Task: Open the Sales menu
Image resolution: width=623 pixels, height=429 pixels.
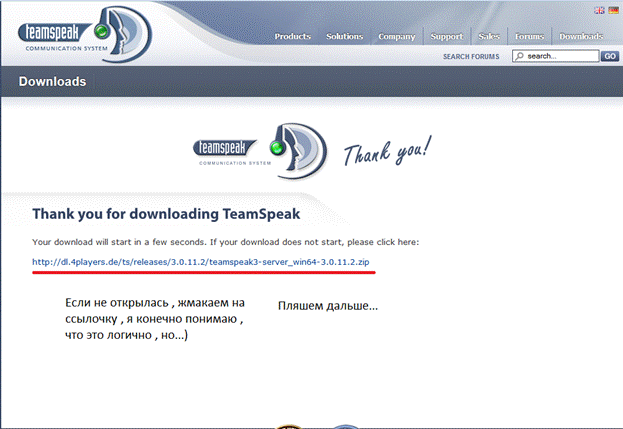Action: pos(489,36)
